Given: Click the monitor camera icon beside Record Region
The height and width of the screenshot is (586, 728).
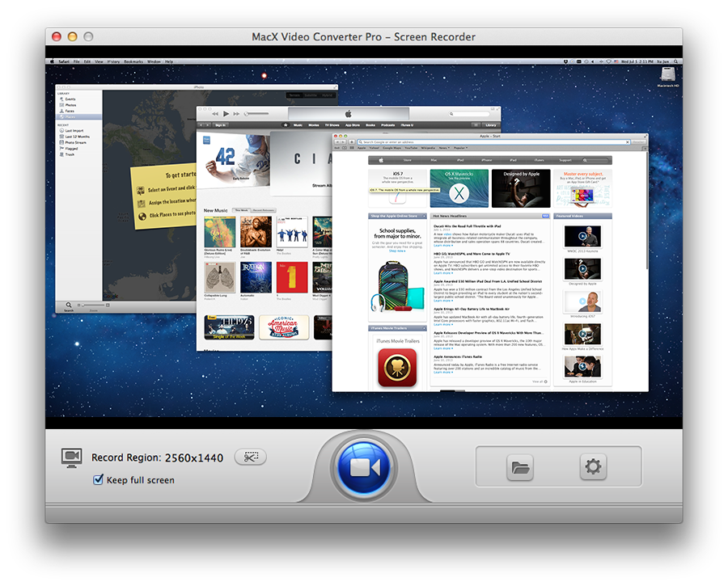Looking at the screenshot, I should point(72,457).
